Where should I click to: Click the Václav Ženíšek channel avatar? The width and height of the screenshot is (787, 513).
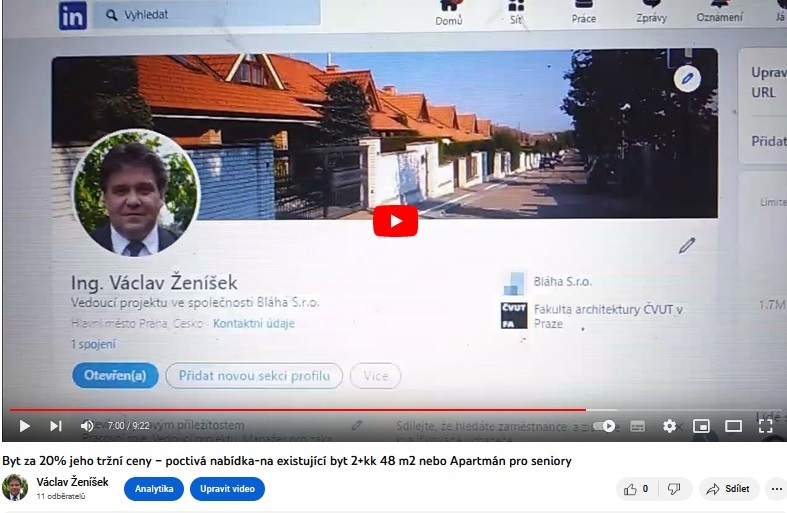15,487
